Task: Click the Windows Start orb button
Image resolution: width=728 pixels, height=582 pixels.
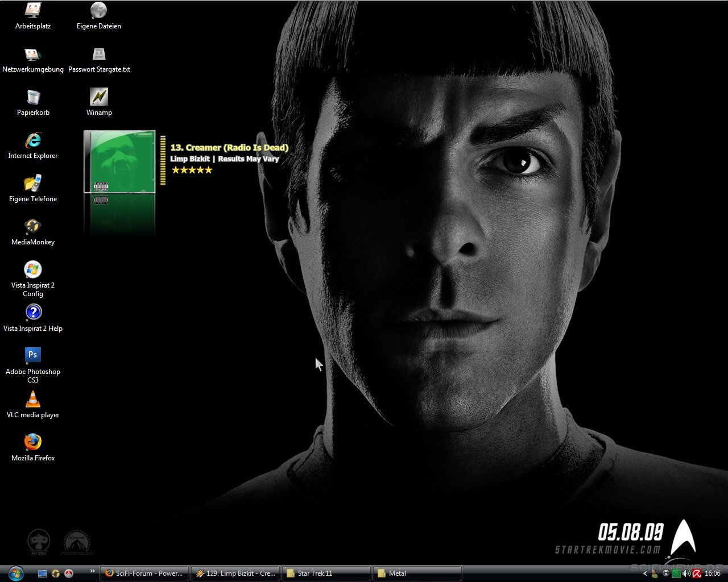Action: coord(15,573)
